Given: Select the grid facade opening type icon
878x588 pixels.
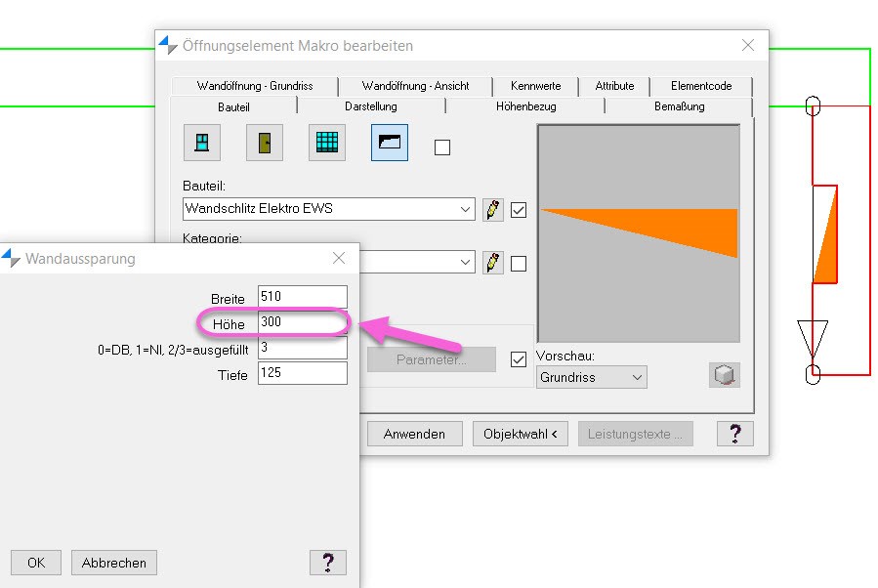Looking at the screenshot, I should [327, 143].
